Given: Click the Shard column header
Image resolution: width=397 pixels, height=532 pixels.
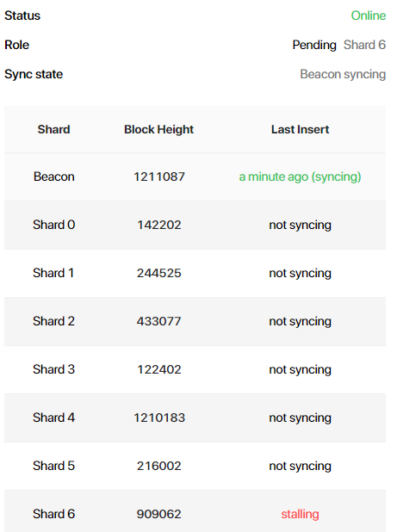Looking at the screenshot, I should [x=53, y=129].
